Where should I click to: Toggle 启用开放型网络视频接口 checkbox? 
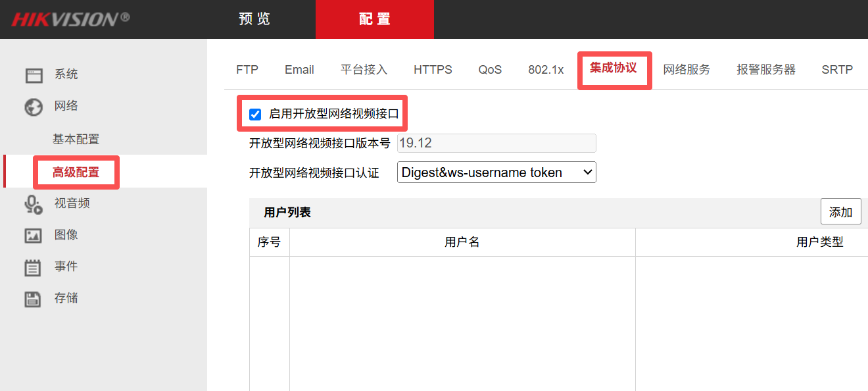pos(255,115)
